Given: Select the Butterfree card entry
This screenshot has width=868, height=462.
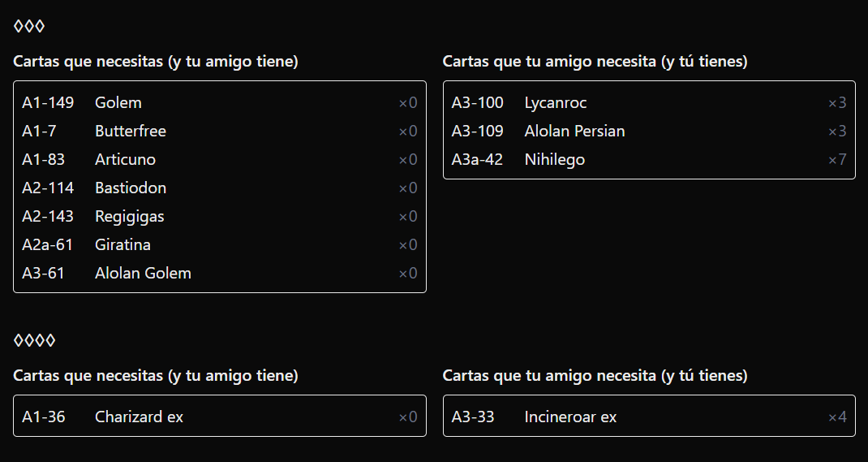Looking at the screenshot, I should click(x=220, y=132).
